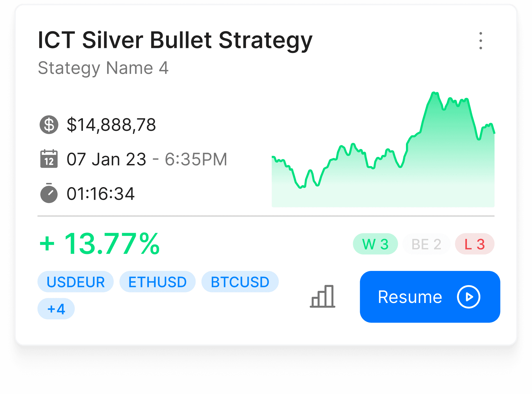Click the $14,888,78 balance amount
This screenshot has height=394, width=532.
[x=111, y=125]
